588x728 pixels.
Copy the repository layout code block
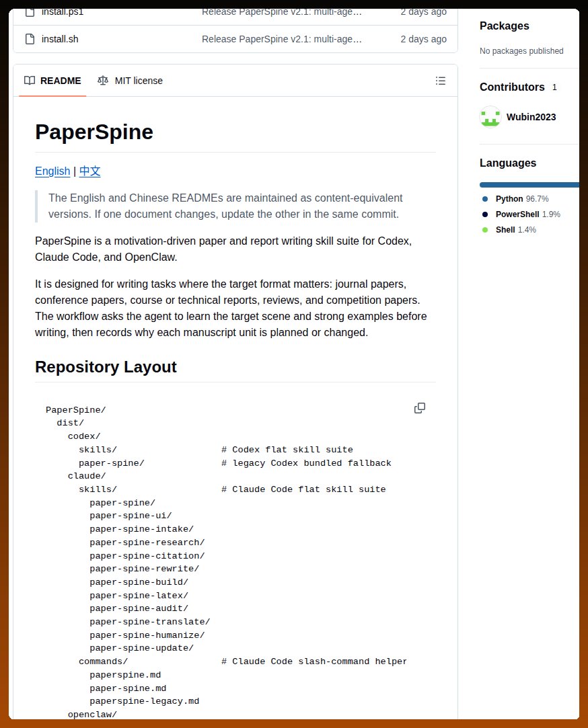(420, 408)
